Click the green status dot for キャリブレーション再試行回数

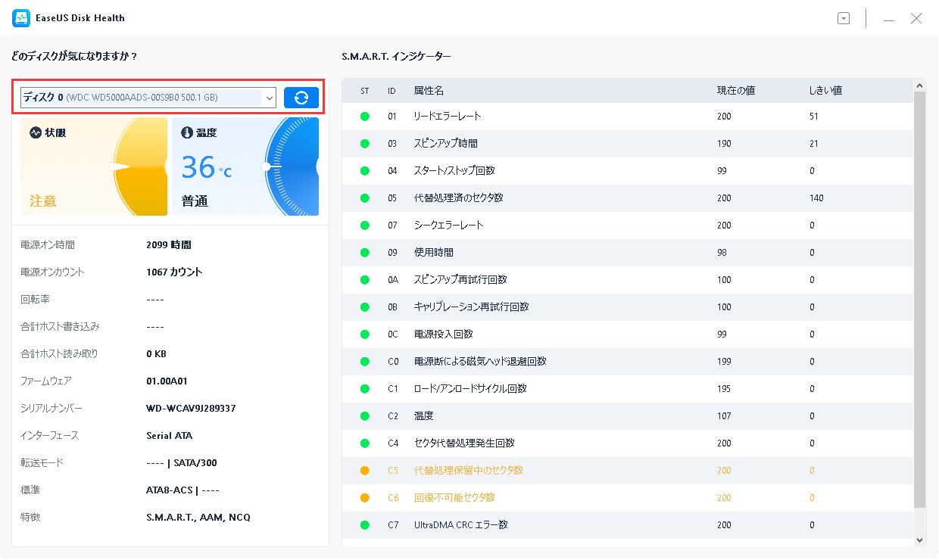click(x=365, y=307)
